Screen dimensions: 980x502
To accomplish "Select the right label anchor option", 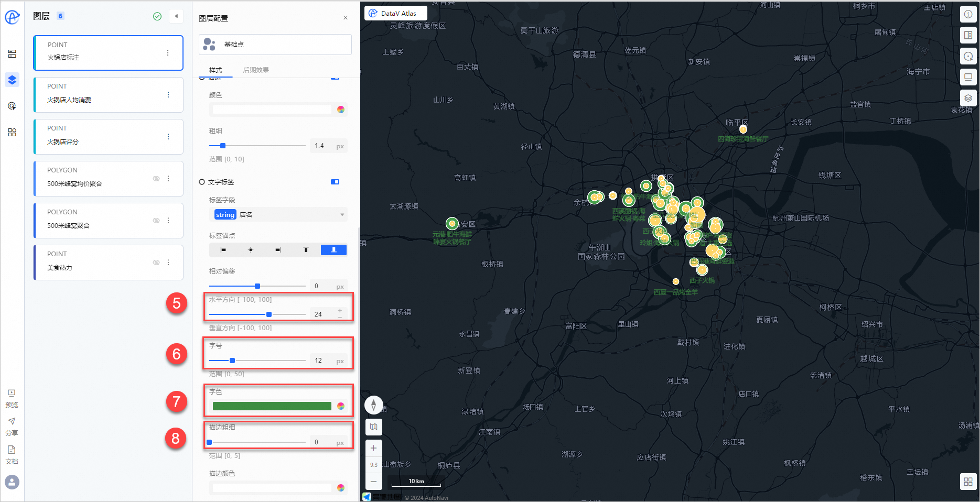I will (x=278, y=250).
